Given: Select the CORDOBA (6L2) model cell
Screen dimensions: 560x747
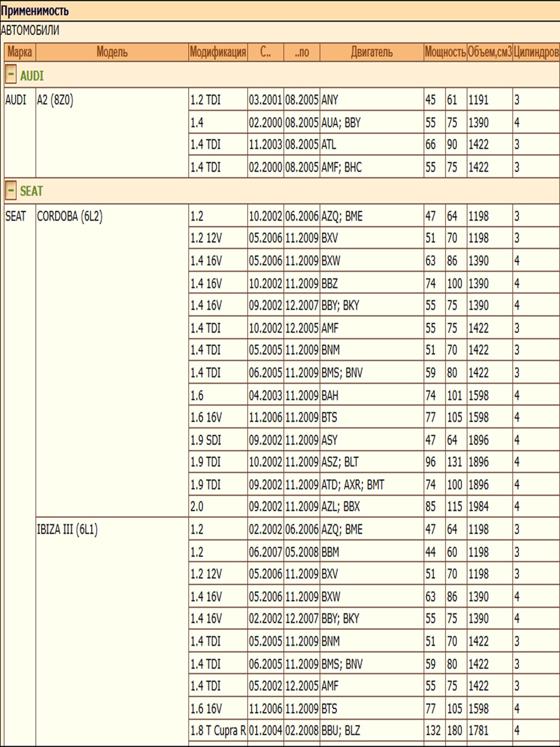Looking at the screenshot, I should point(69,216).
